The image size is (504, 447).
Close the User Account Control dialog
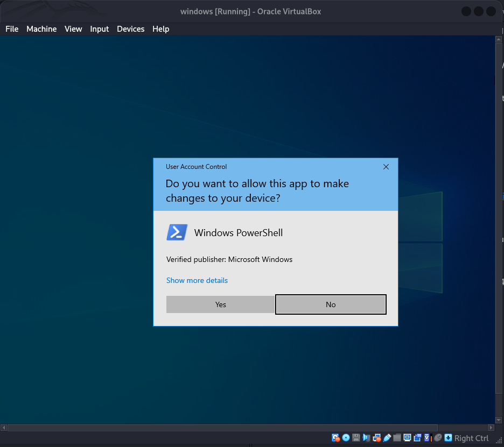click(386, 167)
